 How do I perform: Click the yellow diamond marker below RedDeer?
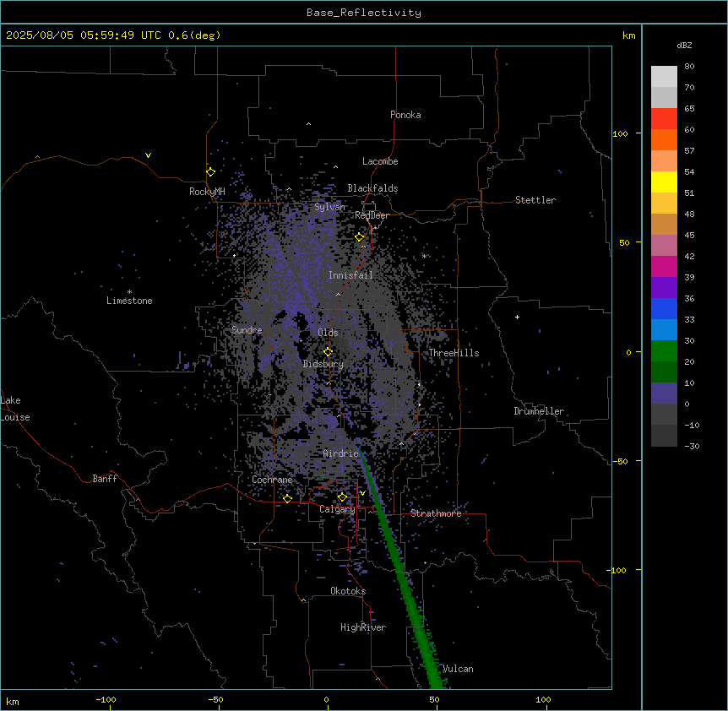point(360,237)
